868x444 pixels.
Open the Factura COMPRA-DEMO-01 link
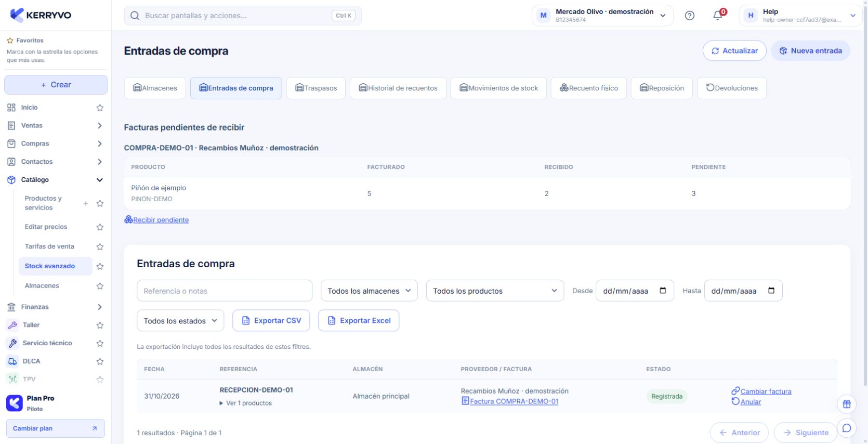[x=510, y=401]
